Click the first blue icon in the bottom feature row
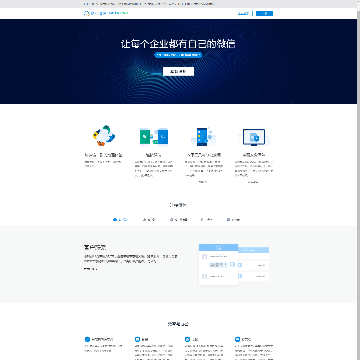This screenshot has width=360, height=360. pos(87,339)
